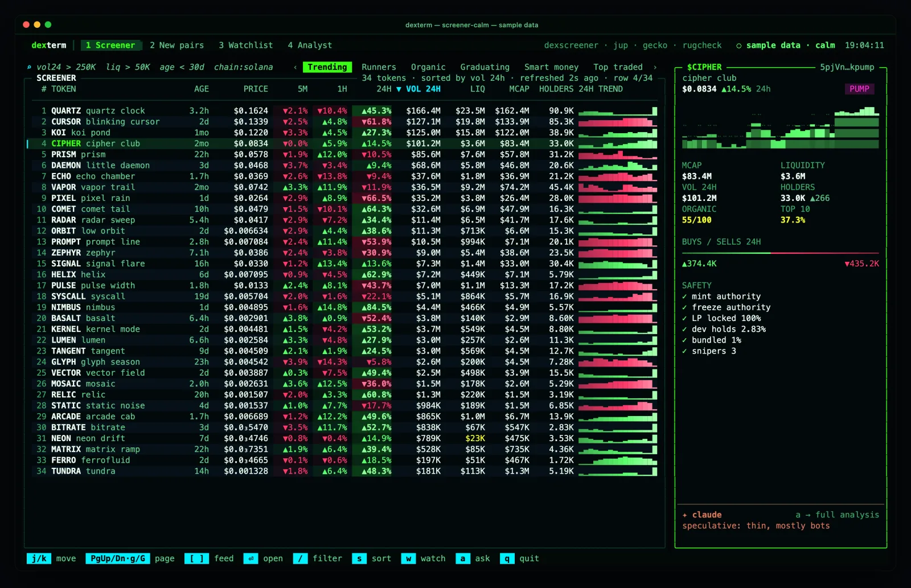Click the s sort key badge
The image size is (911, 588).
coord(359,558)
